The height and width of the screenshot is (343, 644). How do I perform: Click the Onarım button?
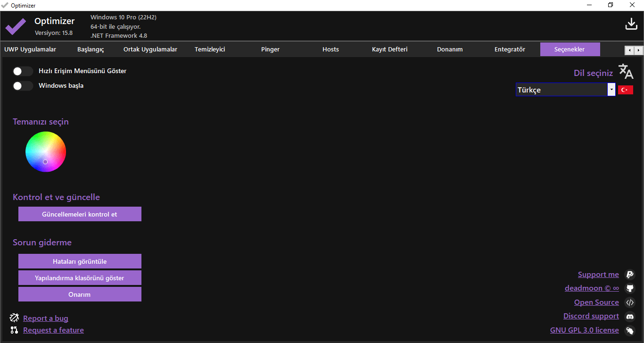80,294
